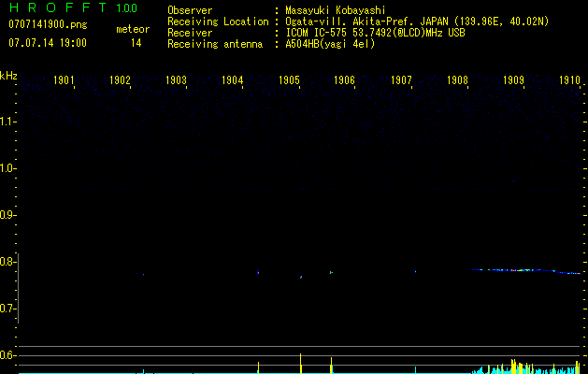Select the receiver line ICOM IC-575 53.7492
Image resolution: width=588 pixels, height=374 pixels.
tap(375, 33)
